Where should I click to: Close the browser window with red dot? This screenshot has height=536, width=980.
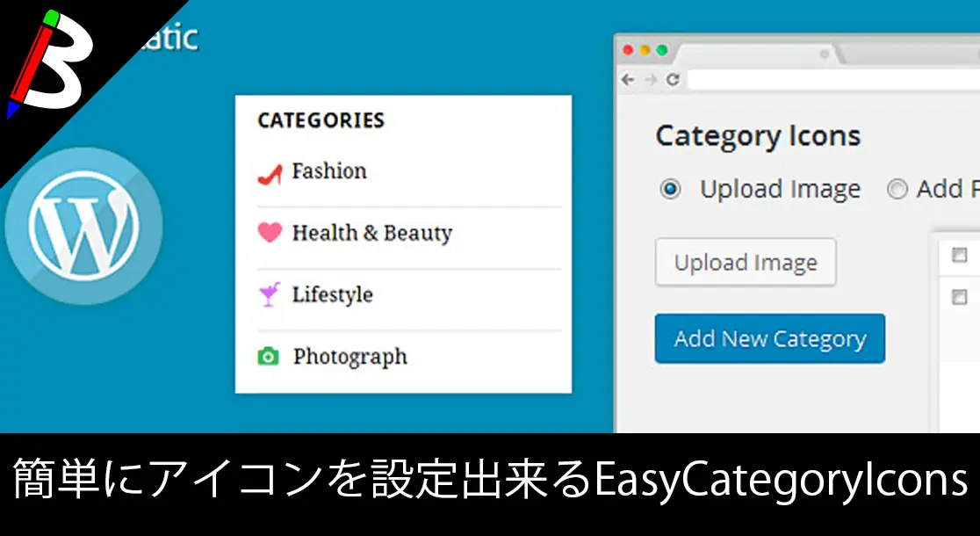[x=628, y=51]
